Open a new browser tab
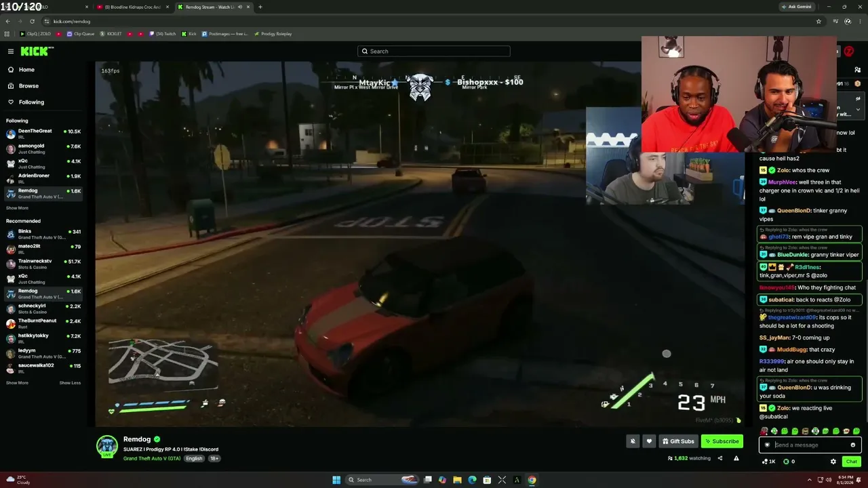Screen dimensions: 868x488 coord(260,7)
